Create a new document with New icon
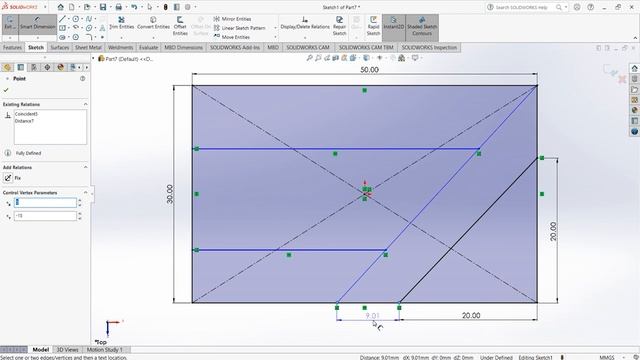 click(x=71, y=7)
